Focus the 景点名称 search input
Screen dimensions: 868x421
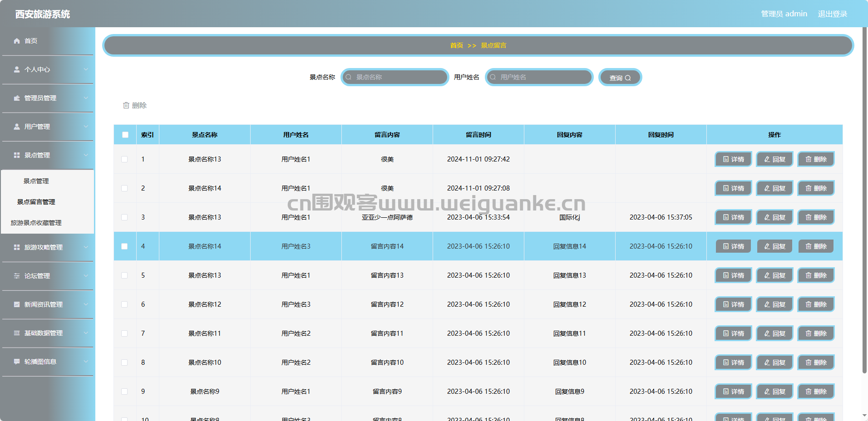point(395,77)
